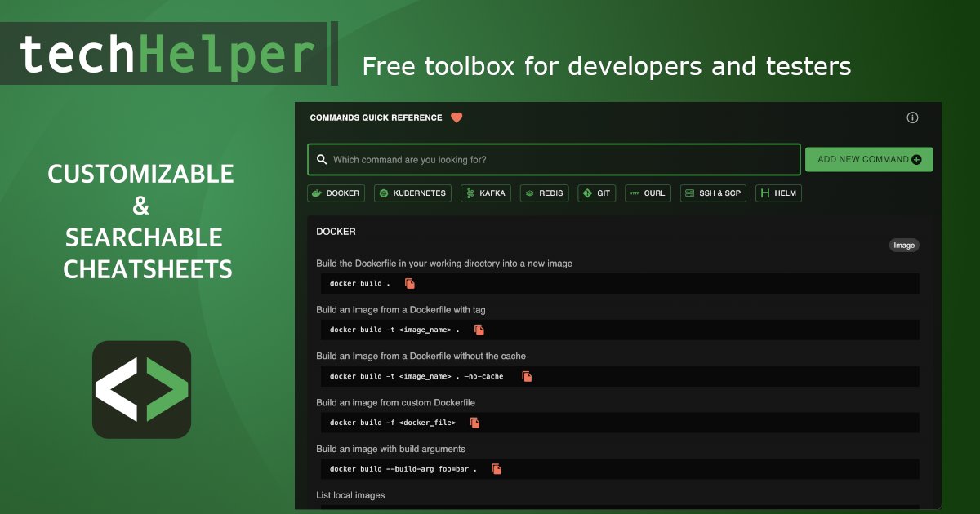Click the Docker whale icon on the DOCKER chip
This screenshot has height=514, width=980.
(316, 193)
